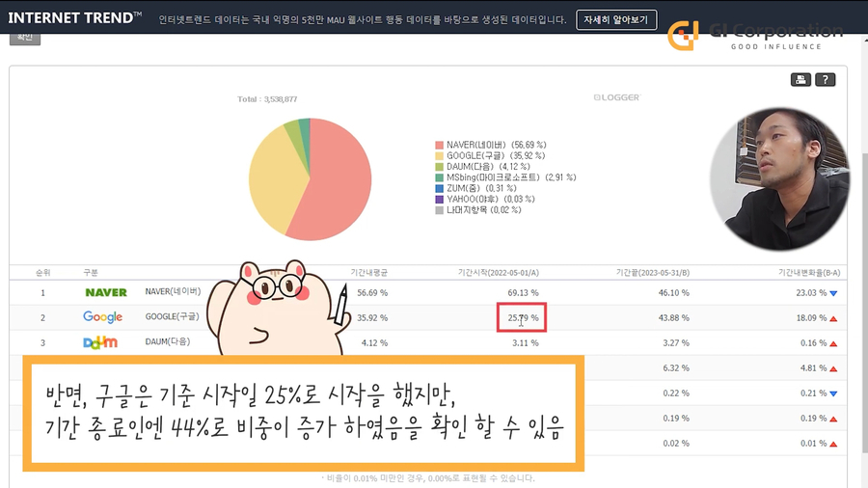868x488 pixels.
Task: Click DAUM(다음) green legend swatch
Action: (x=439, y=167)
